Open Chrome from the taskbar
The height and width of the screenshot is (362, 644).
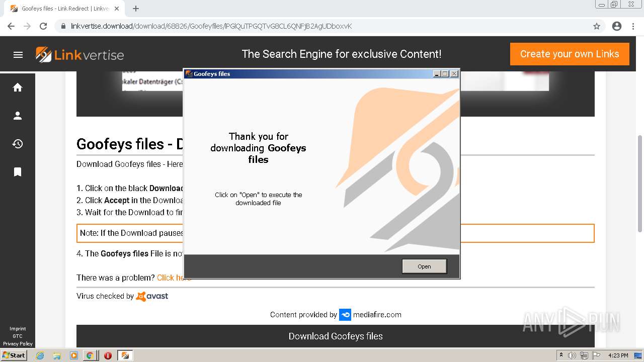coord(90,355)
